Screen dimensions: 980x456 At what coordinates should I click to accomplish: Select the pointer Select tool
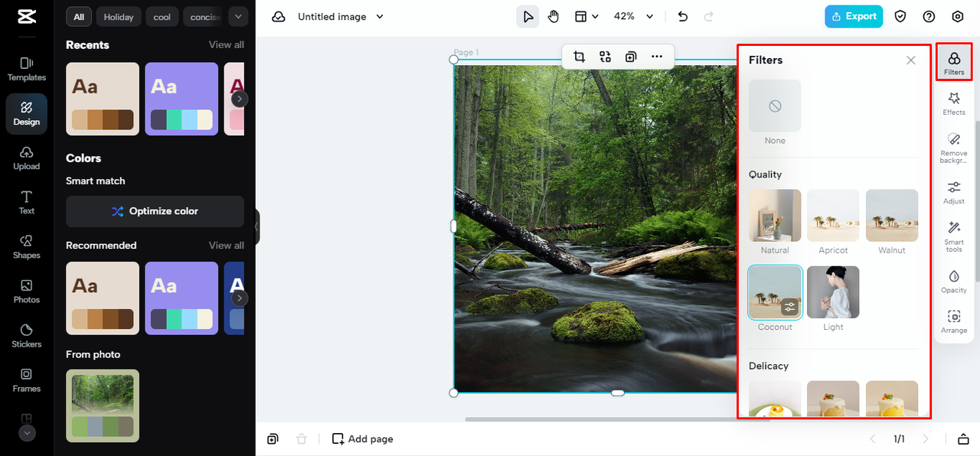point(528,17)
